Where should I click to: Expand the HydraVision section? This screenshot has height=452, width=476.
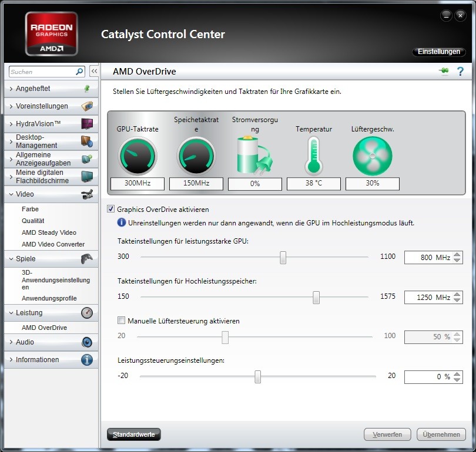(11, 124)
